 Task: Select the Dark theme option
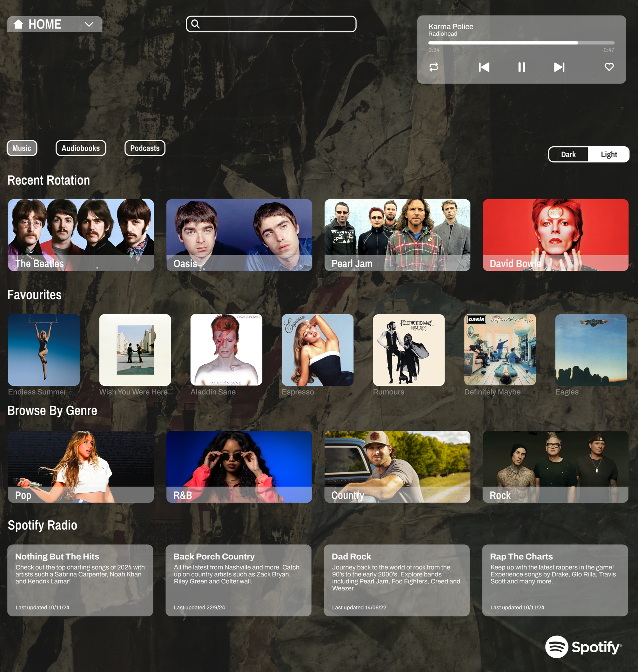click(x=568, y=154)
